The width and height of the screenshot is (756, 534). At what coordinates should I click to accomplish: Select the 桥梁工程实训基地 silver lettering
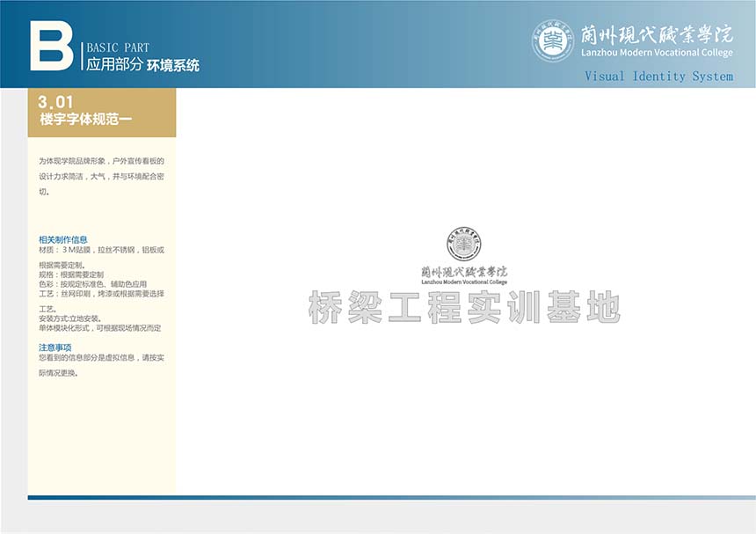click(x=464, y=308)
